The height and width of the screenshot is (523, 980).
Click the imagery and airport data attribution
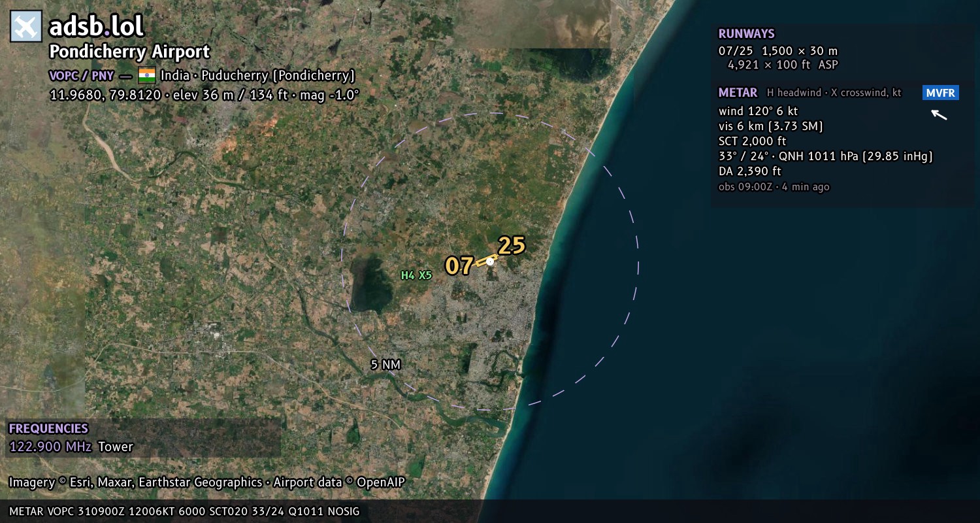pyautogui.click(x=206, y=482)
